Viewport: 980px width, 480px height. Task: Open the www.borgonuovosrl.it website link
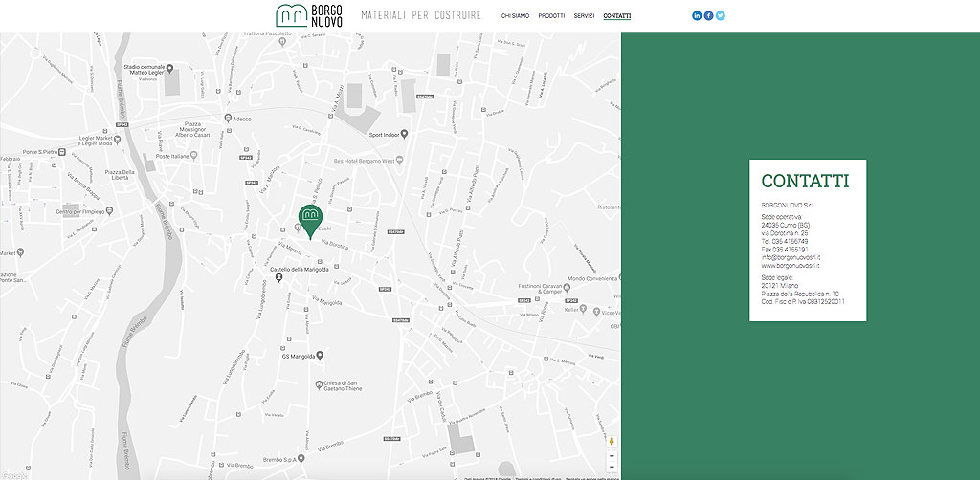tap(791, 265)
